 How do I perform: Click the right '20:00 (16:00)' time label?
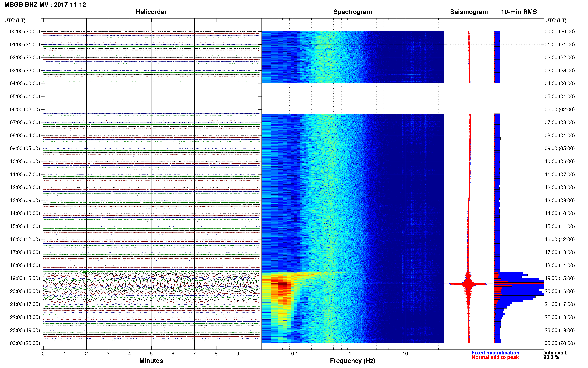click(560, 291)
